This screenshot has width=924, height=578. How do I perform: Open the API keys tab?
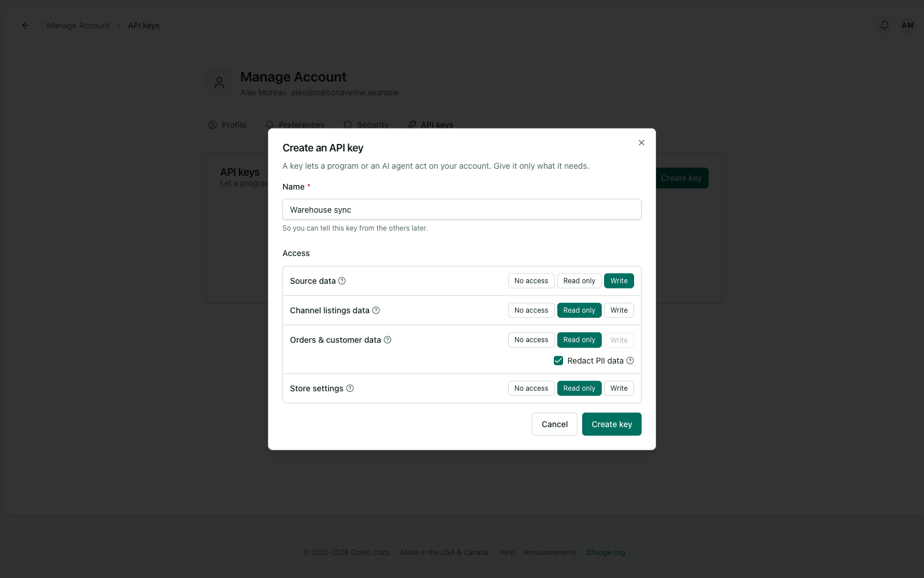tap(430, 125)
